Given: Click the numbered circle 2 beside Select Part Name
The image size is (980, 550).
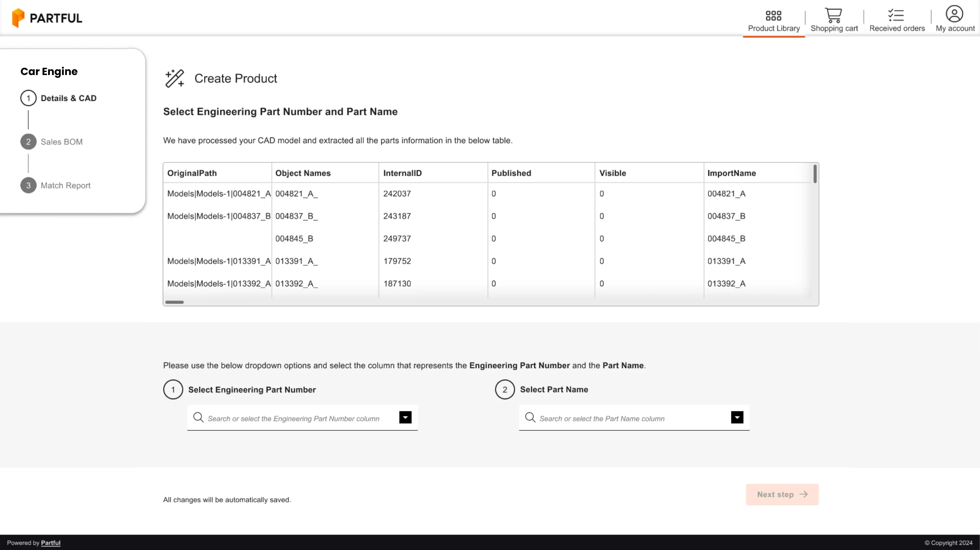Looking at the screenshot, I should 505,389.
